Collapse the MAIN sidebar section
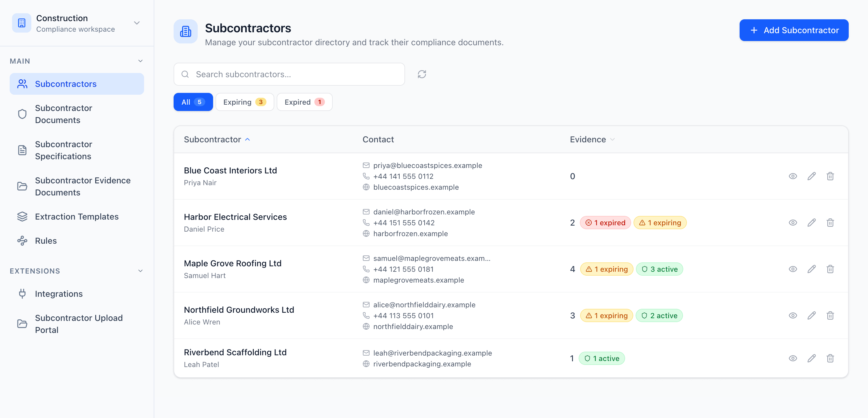868x418 pixels. 140,61
